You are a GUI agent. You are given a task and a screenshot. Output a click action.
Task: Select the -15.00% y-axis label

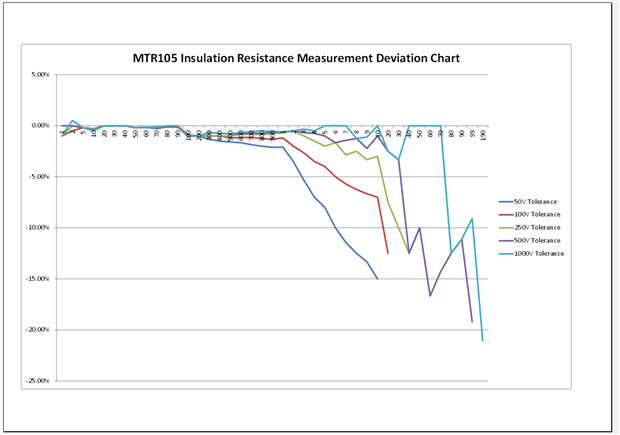[x=39, y=279]
